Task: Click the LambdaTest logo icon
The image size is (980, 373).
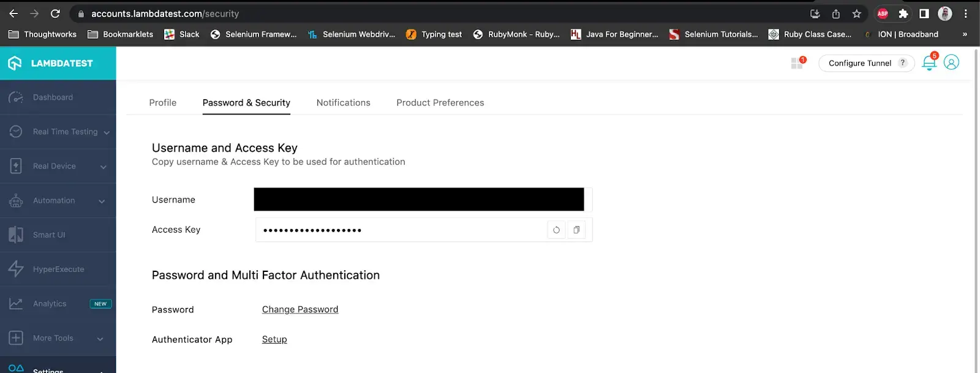Action: (x=15, y=63)
